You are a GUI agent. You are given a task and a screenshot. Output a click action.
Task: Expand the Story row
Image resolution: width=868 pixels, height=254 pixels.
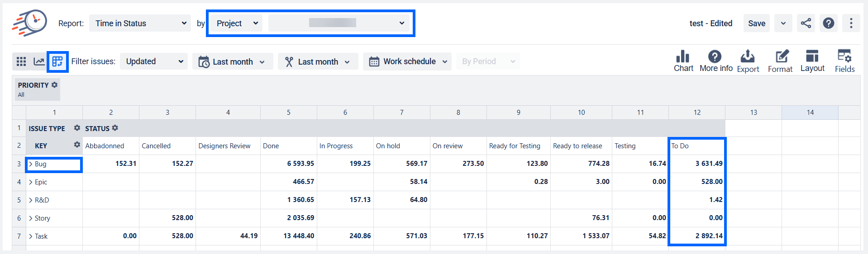31,218
